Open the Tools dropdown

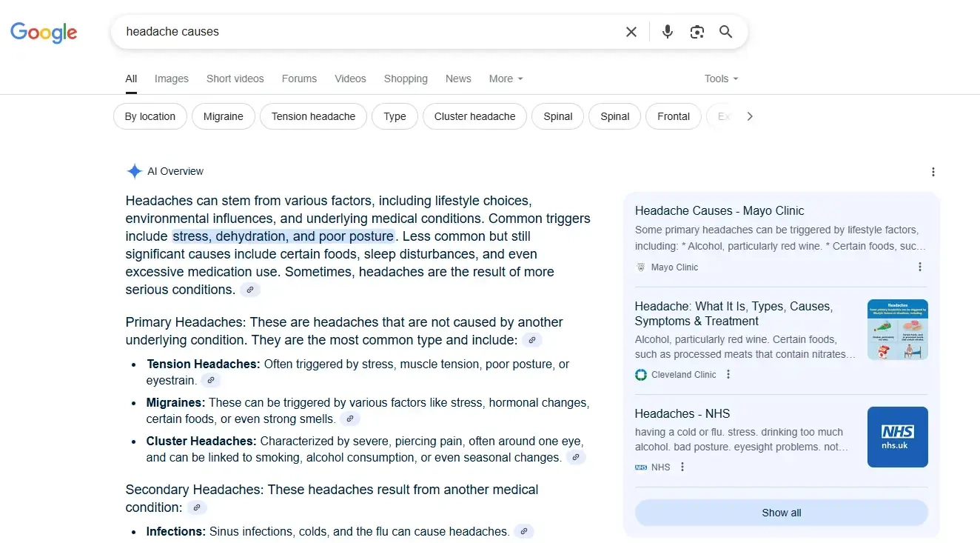(722, 79)
